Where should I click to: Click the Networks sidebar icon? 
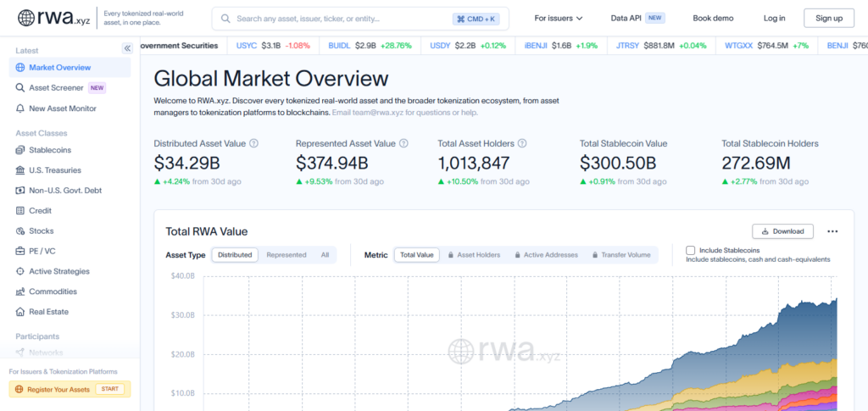tap(20, 353)
